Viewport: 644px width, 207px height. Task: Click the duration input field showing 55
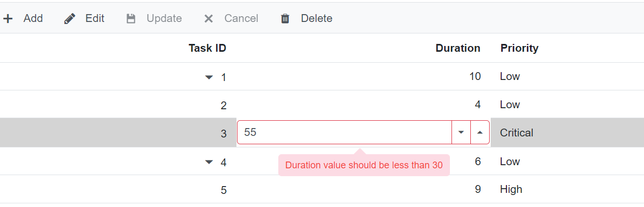[345, 132]
